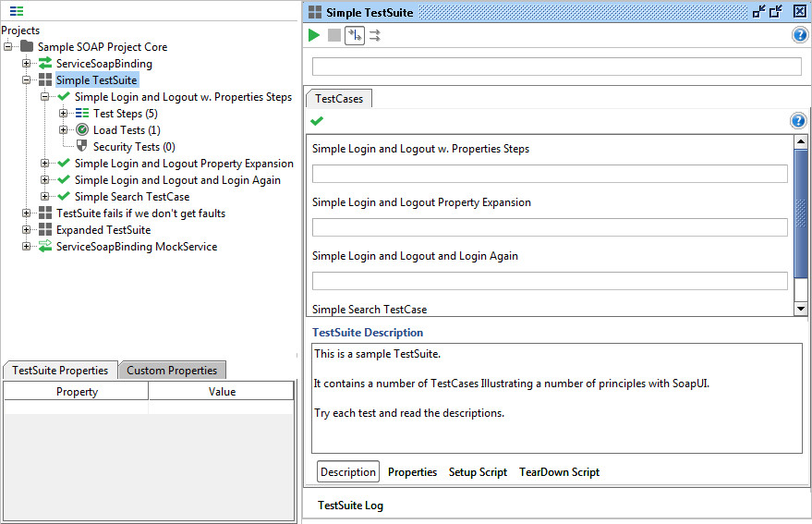This screenshot has width=812, height=524.
Task: Maximize Simple TestSuite panel with second title icon
Action: coord(776,11)
